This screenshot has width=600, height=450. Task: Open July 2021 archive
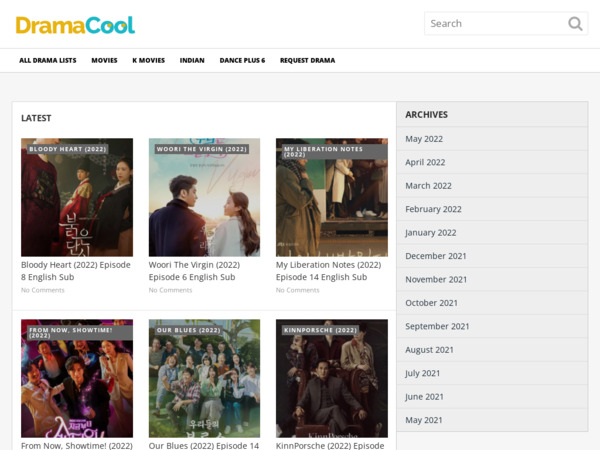[423, 373]
